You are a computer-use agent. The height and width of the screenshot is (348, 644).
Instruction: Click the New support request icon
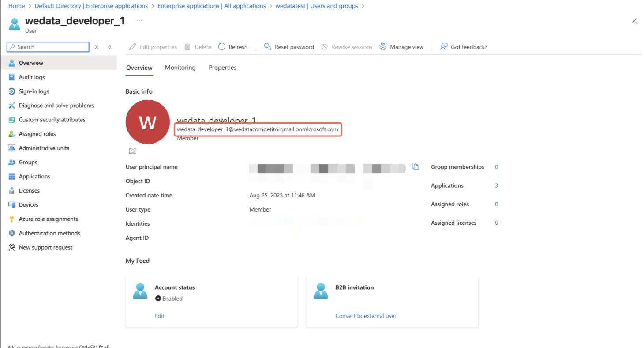click(x=12, y=247)
